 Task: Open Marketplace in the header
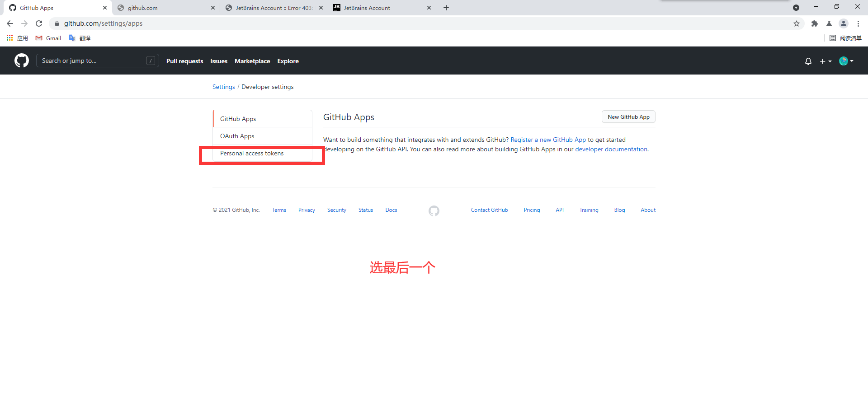tap(252, 61)
